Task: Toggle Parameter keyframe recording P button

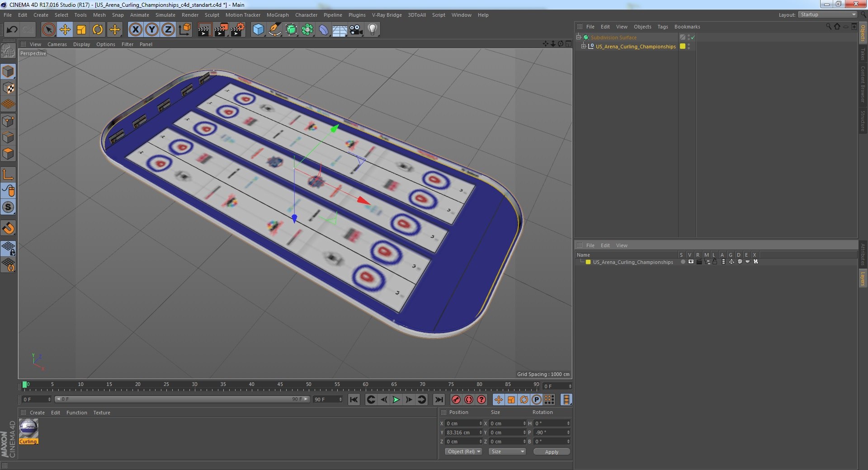Action: [x=536, y=399]
